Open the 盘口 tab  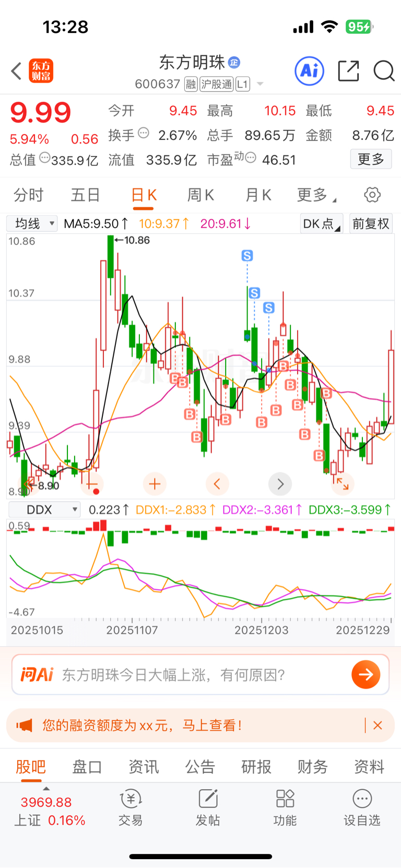point(87,766)
